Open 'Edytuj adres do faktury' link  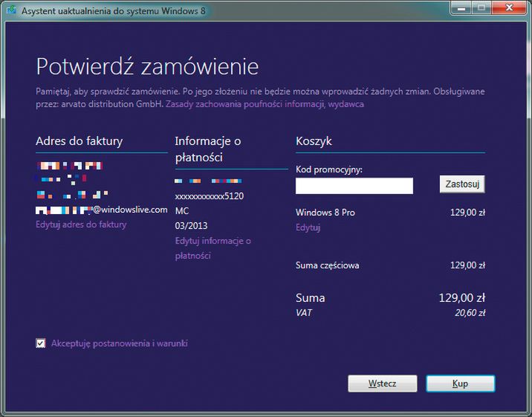tap(81, 224)
